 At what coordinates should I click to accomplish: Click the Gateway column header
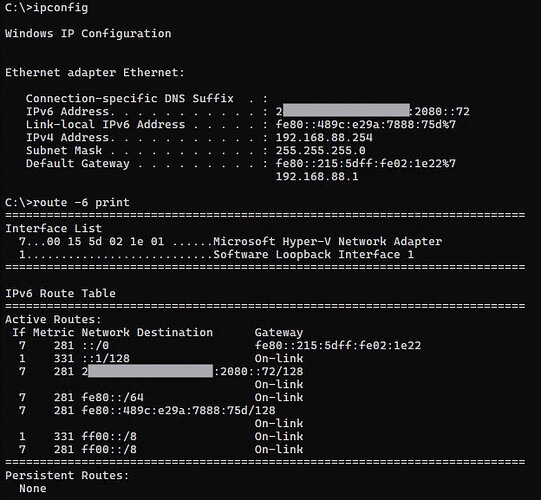[x=279, y=333]
